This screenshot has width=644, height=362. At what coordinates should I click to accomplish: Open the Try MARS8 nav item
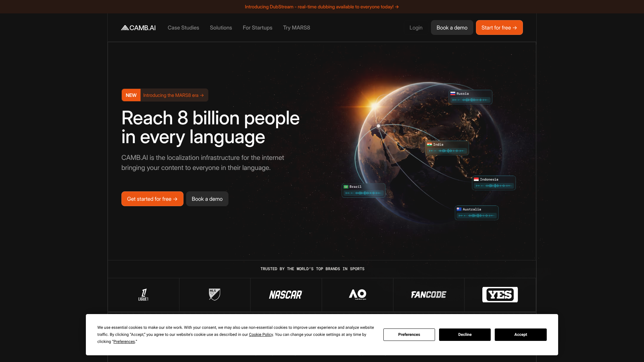[297, 28]
